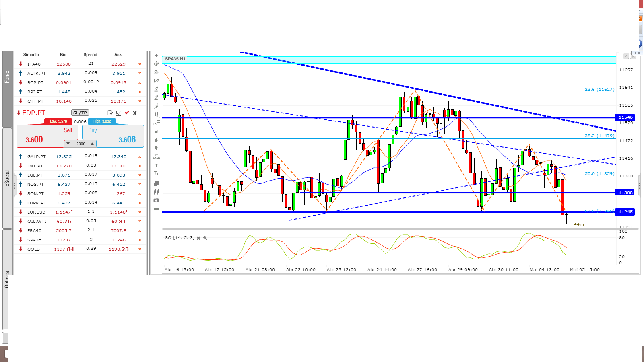This screenshot has height=362, width=644.
Task: Remove GOLD from the watchlist
Action: point(140,249)
